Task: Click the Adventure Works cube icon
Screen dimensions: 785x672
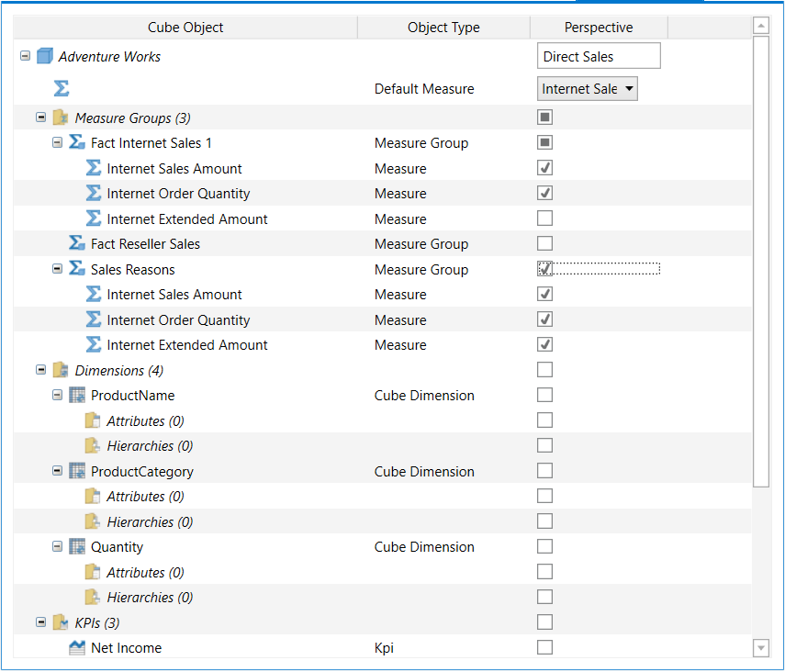Action: pyautogui.click(x=45, y=57)
